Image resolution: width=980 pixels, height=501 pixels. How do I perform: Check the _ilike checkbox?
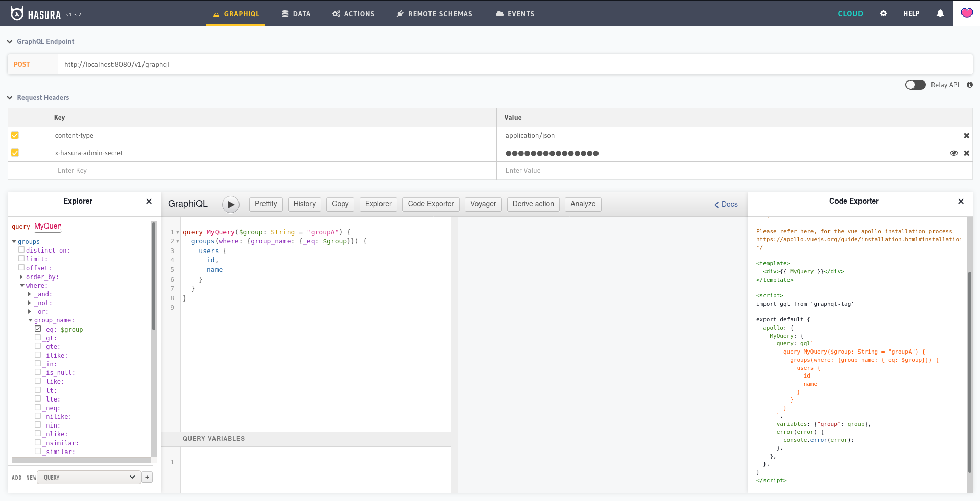pos(38,355)
